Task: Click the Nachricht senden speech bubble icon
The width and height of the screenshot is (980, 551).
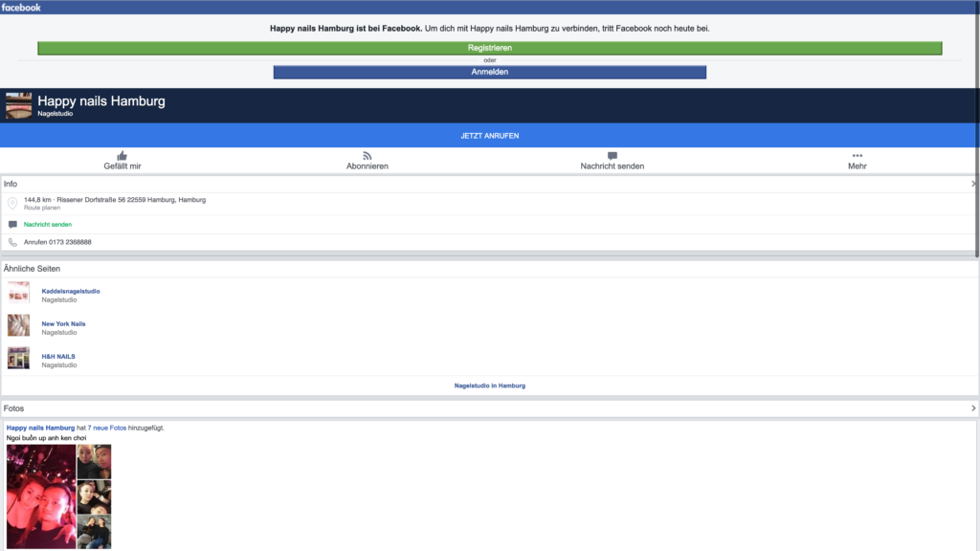Action: pos(612,154)
